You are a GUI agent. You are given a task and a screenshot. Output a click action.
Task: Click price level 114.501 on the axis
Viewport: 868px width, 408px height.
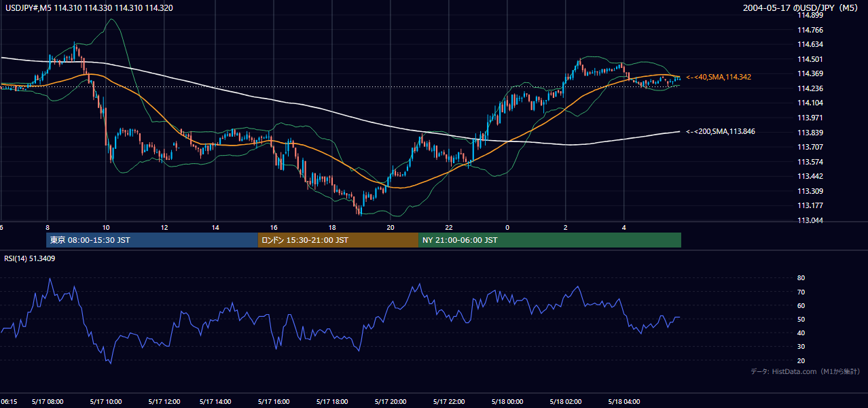click(810, 59)
